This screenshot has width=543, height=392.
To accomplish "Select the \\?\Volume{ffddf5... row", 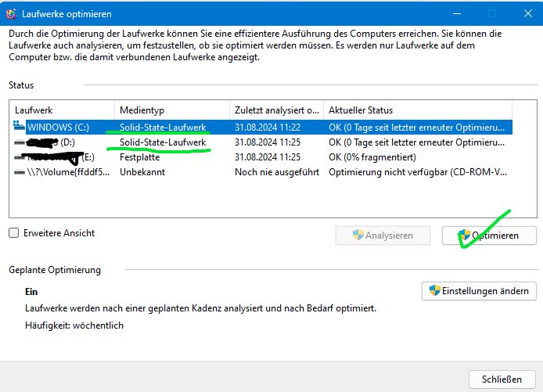I will (263, 172).
